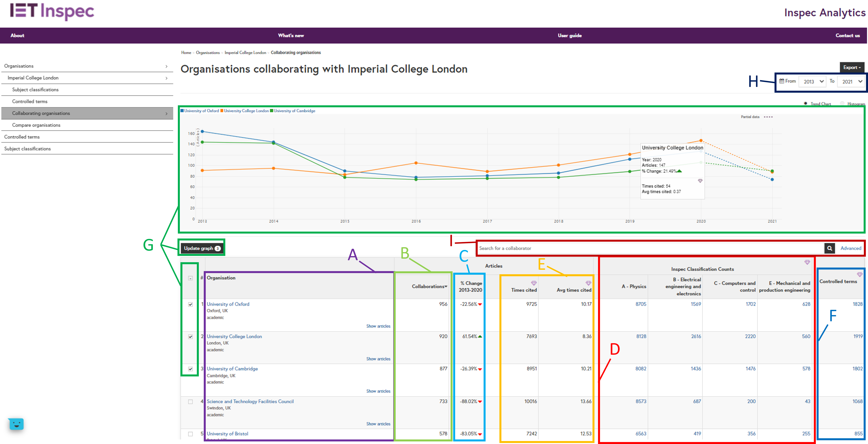Open the University College London link
The width and height of the screenshot is (868, 444).
coord(234,336)
